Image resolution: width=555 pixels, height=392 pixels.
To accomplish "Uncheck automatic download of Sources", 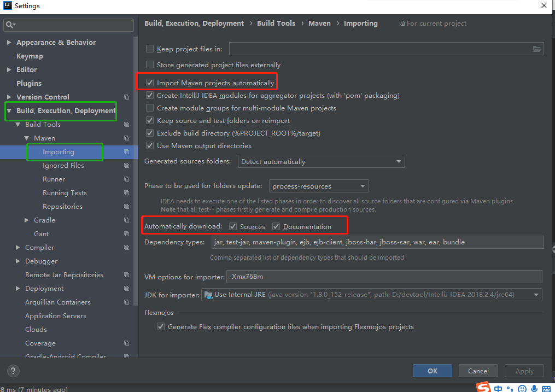I will click(x=233, y=226).
